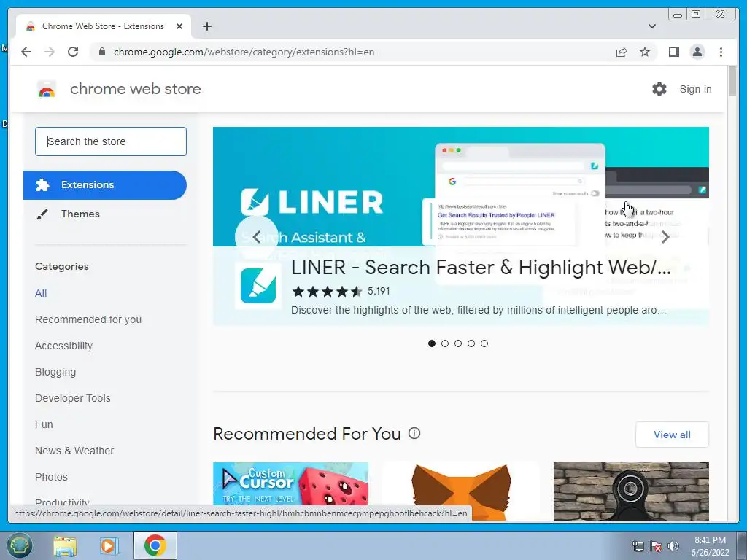Open the Fun category
The width and height of the screenshot is (747, 560).
point(44,424)
